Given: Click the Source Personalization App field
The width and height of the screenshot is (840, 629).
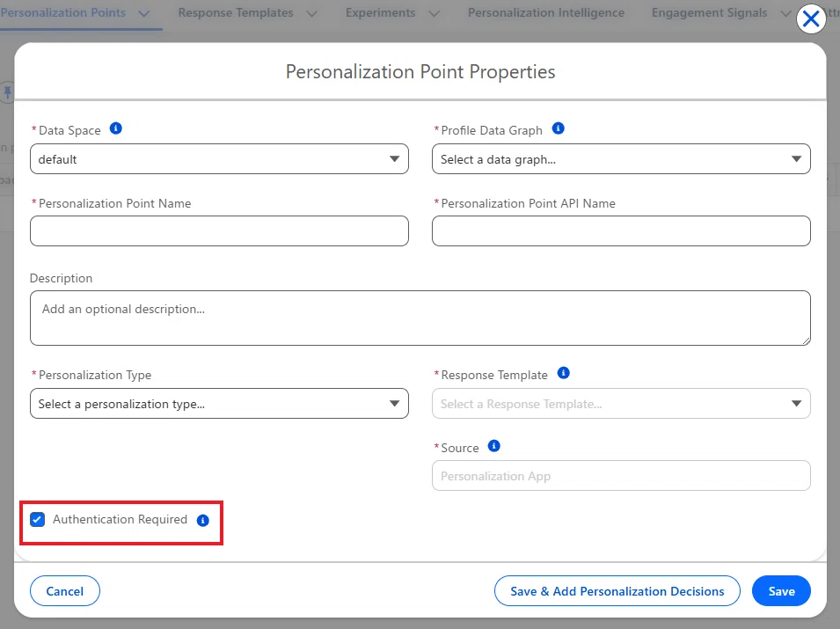Looking at the screenshot, I should click(x=621, y=476).
